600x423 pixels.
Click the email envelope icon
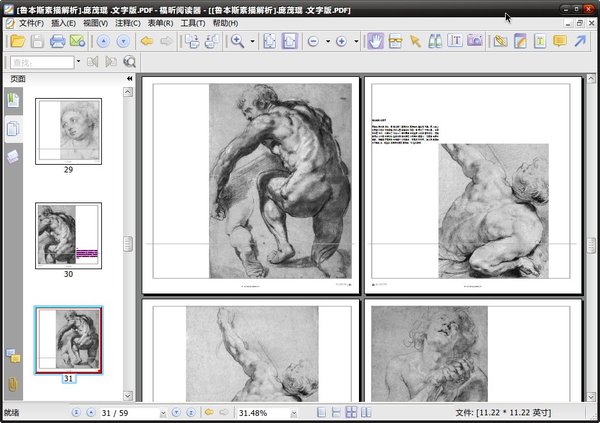(x=78, y=41)
